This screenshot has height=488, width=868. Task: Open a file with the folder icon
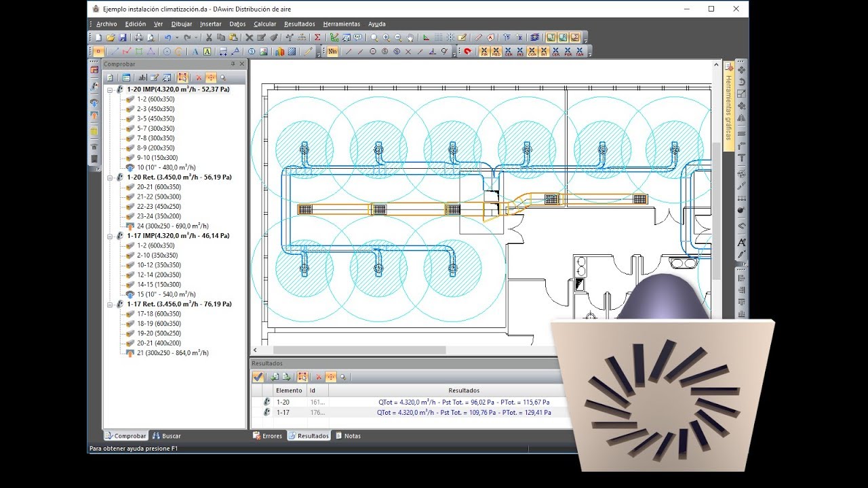click(x=111, y=38)
